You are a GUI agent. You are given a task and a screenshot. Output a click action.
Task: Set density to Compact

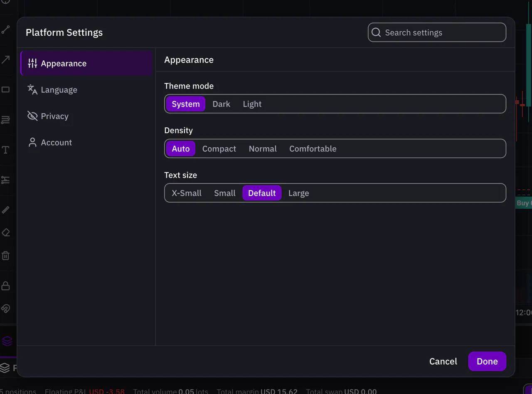tap(219, 149)
